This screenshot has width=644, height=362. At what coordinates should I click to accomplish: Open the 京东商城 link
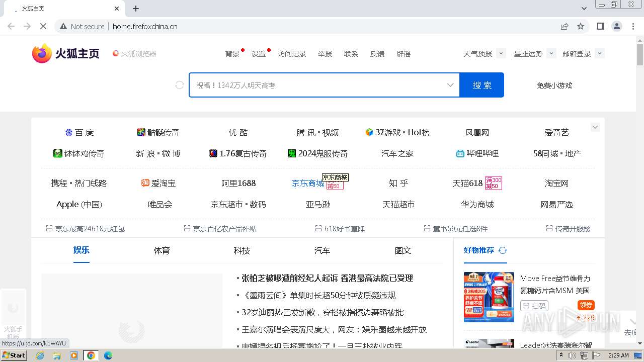[308, 184]
